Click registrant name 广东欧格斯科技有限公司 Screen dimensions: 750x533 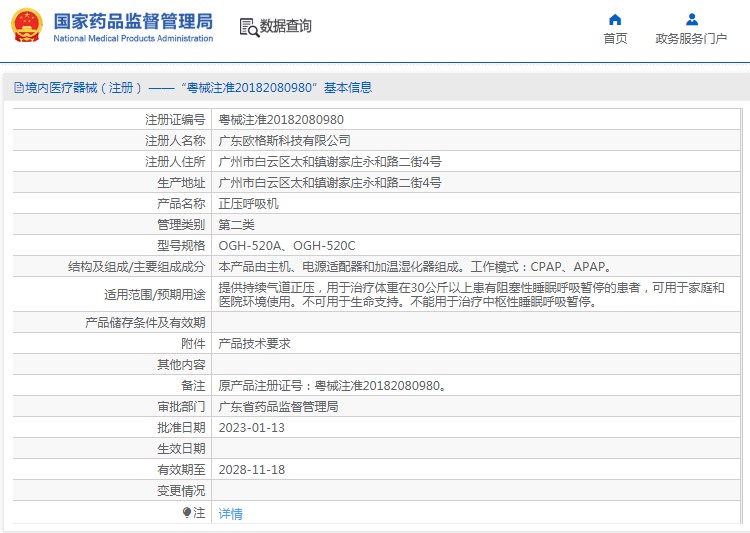tap(284, 141)
